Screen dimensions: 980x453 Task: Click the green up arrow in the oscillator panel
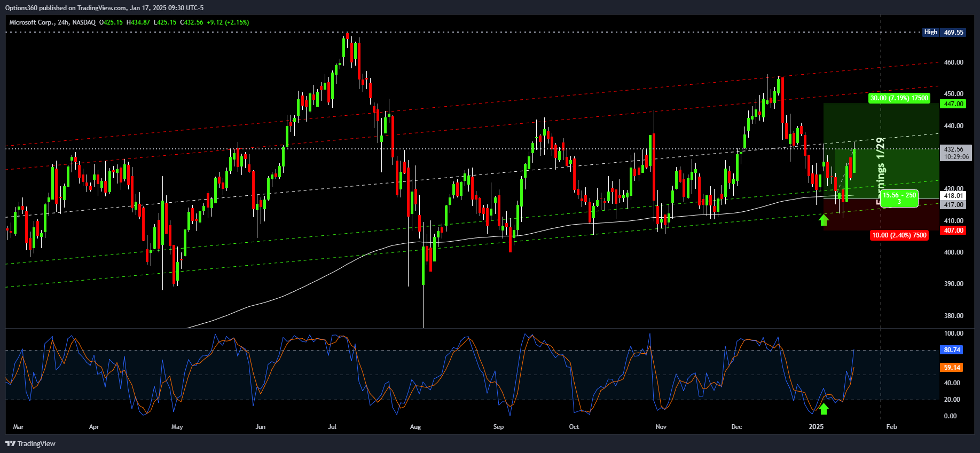click(x=824, y=409)
